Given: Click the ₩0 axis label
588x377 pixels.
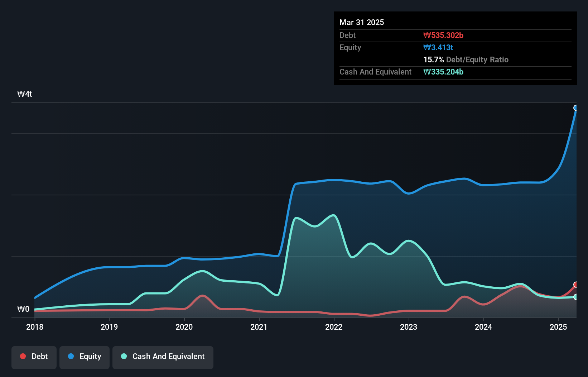Looking at the screenshot, I should pos(24,309).
